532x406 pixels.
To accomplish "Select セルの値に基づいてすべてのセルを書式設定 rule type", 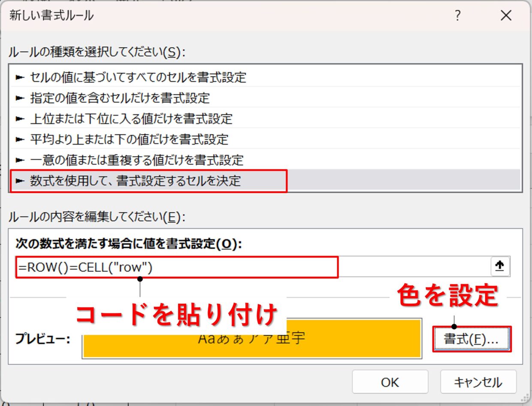I will pos(265,77).
